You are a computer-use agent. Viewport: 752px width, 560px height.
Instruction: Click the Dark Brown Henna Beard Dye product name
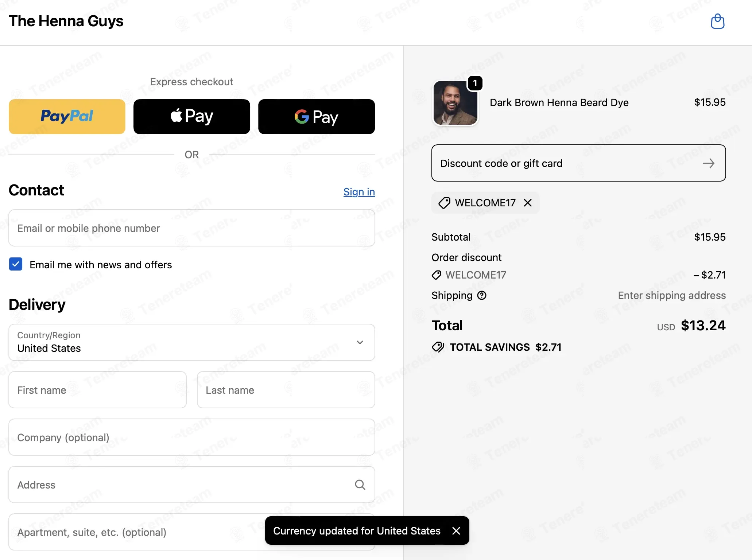click(x=559, y=102)
